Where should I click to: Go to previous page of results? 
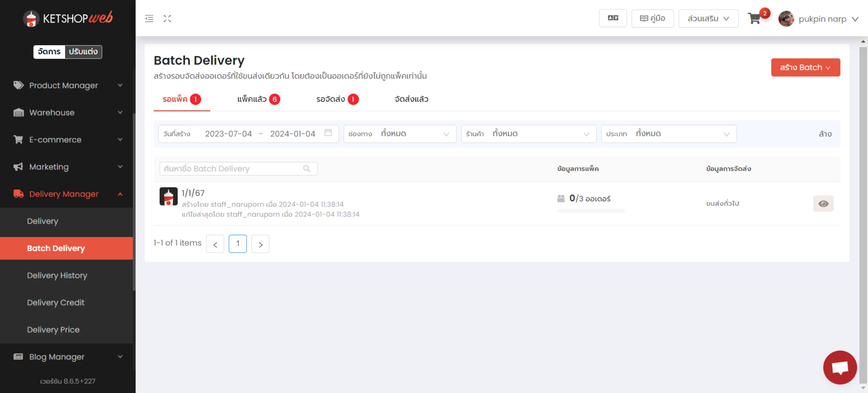click(x=215, y=244)
